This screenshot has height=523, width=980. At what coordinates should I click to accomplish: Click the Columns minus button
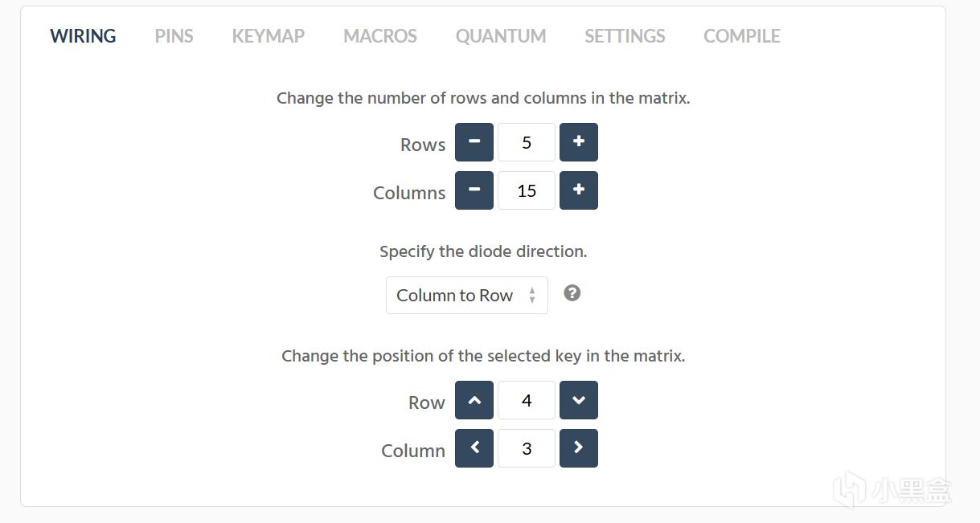(474, 190)
